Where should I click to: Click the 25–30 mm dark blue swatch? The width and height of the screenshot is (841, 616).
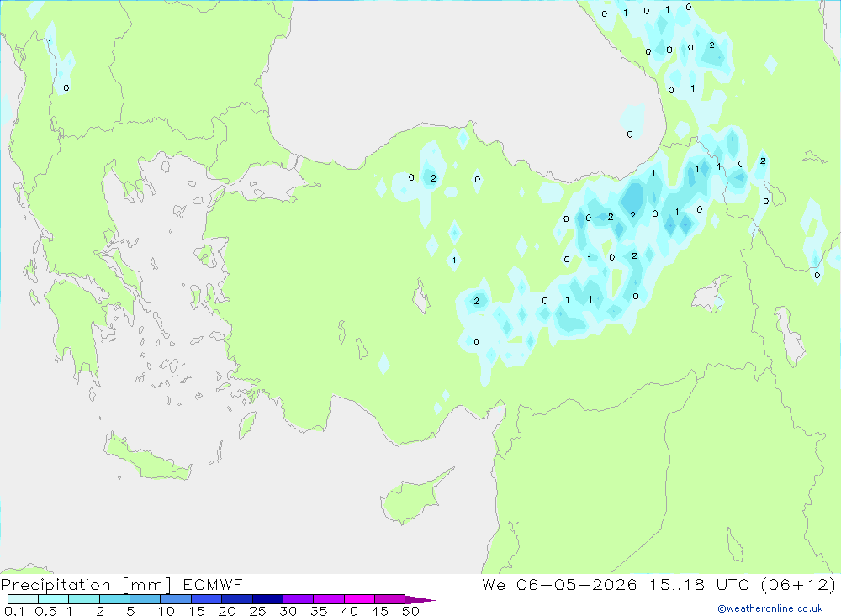click(267, 599)
